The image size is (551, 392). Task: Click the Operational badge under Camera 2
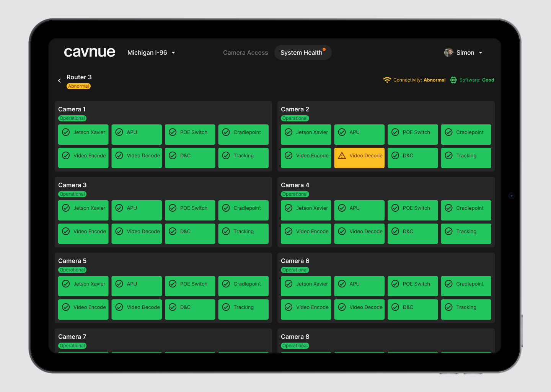(x=295, y=118)
